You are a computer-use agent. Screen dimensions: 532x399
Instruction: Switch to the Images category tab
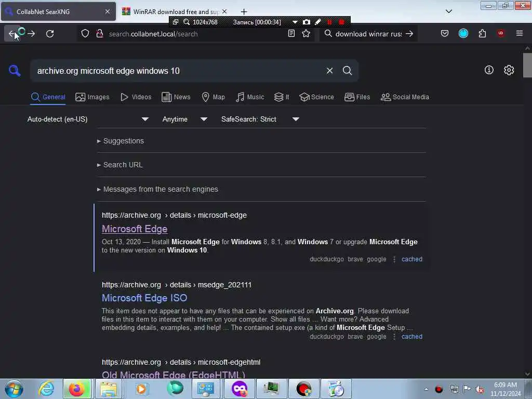[x=92, y=97]
